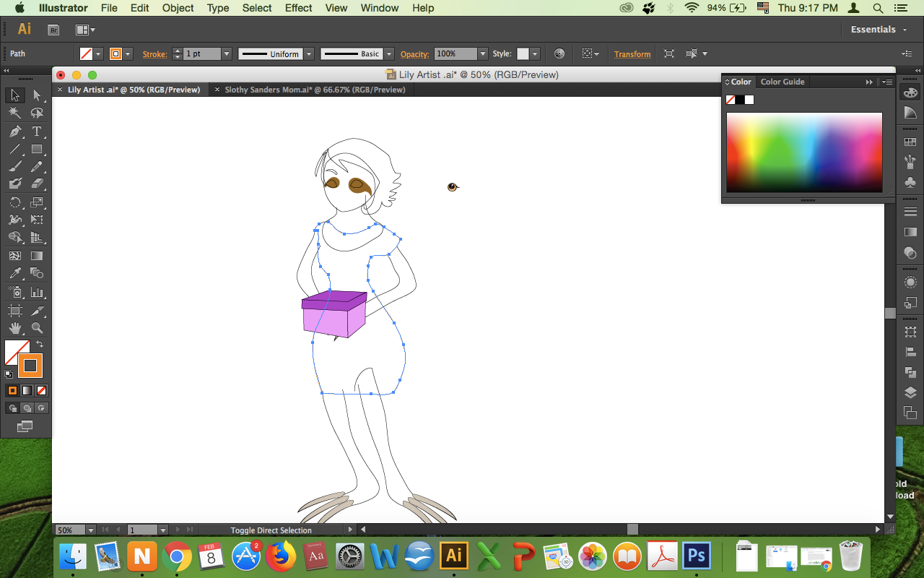The width and height of the screenshot is (924, 578).
Task: Select the Mesh tool
Action: [x=14, y=256]
